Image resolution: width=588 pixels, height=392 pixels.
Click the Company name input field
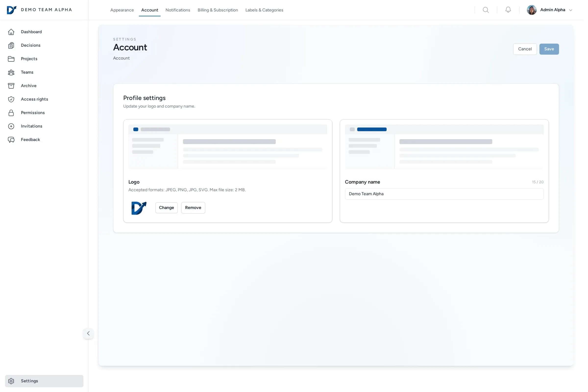(x=444, y=194)
